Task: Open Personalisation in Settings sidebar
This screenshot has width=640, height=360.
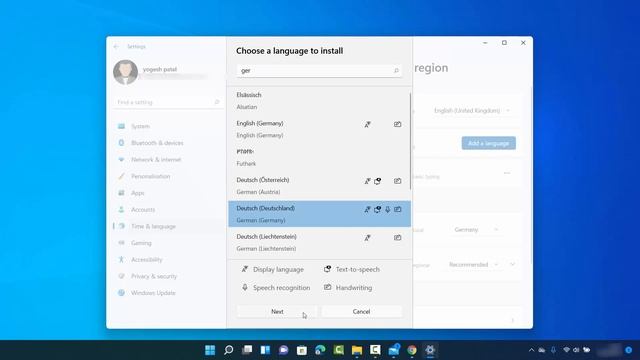Action: click(x=167, y=176)
